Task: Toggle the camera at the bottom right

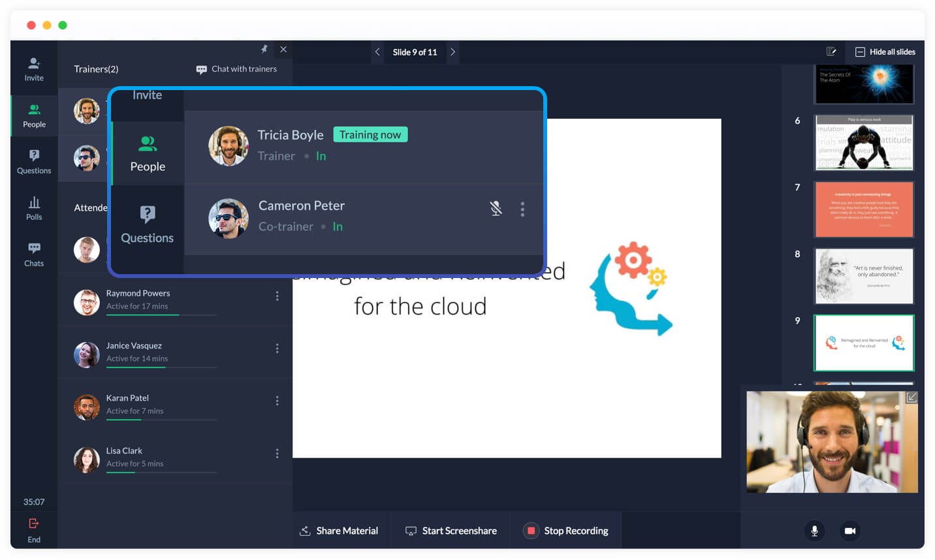Action: [x=849, y=531]
